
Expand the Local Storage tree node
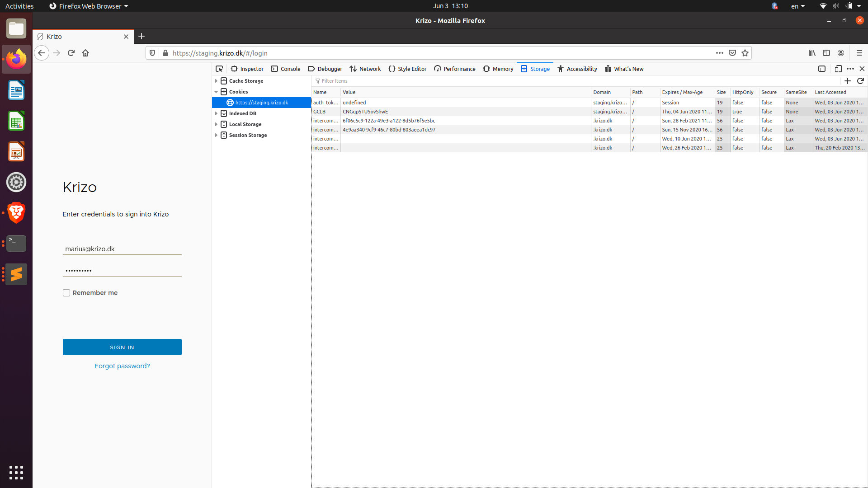point(216,124)
